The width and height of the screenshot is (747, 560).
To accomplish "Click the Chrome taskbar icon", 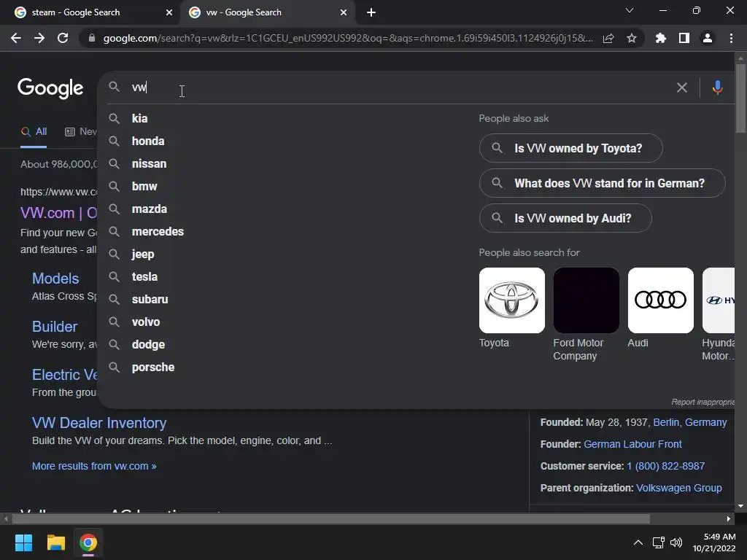I will click(88, 542).
